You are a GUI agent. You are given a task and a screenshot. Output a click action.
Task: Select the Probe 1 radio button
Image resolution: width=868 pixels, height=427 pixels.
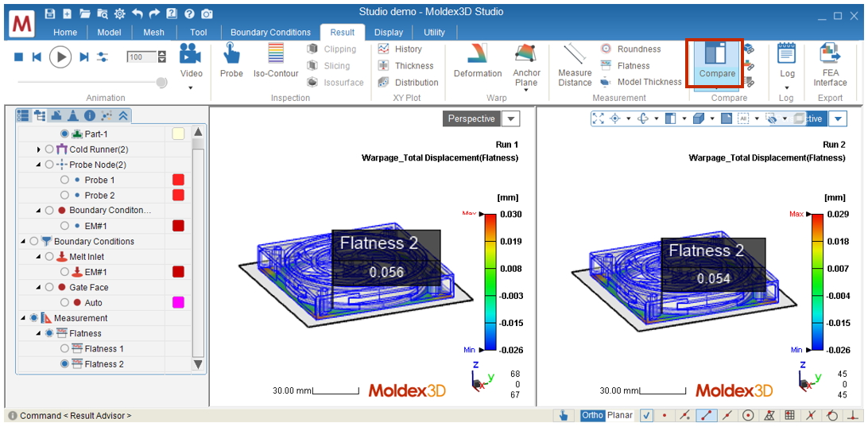click(64, 180)
